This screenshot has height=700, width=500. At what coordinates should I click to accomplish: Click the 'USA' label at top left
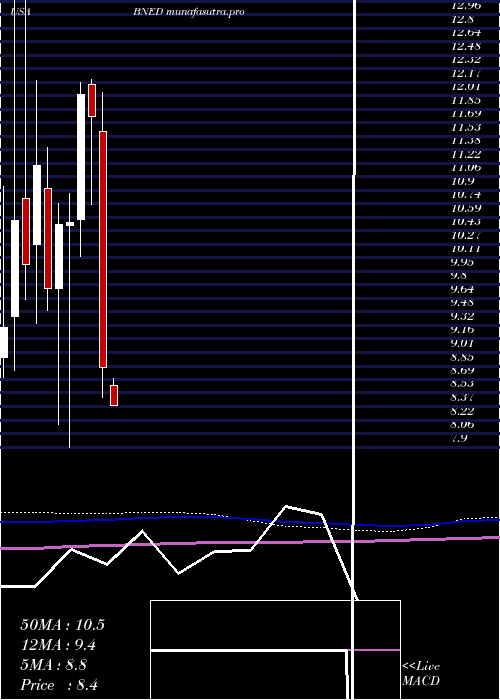[x=21, y=12]
